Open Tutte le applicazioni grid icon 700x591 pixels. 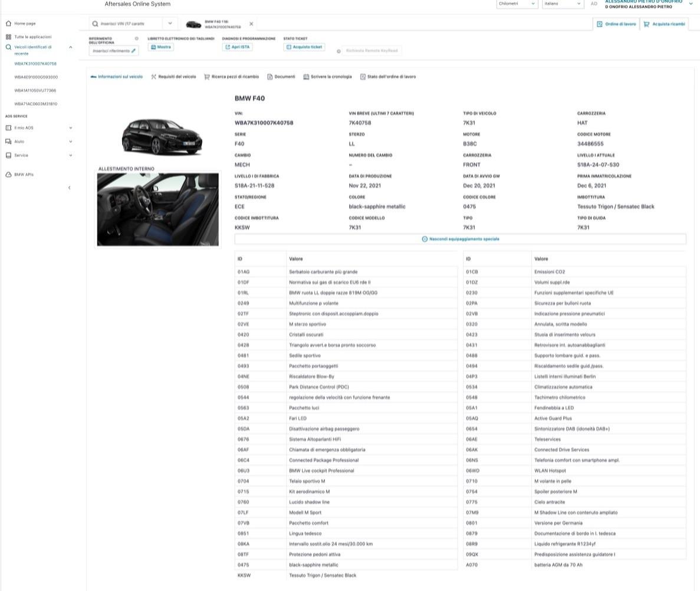point(8,37)
